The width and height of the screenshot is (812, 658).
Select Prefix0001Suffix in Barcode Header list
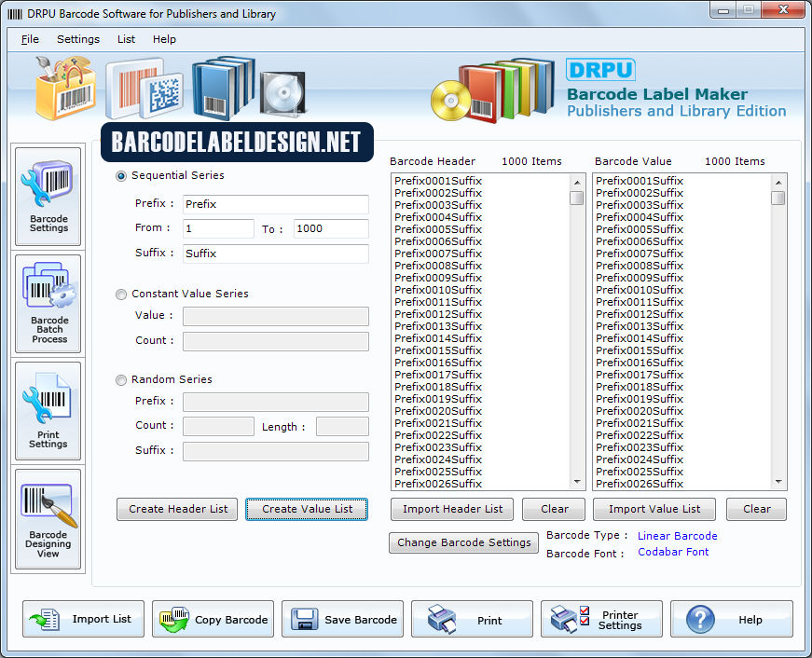pos(438,181)
